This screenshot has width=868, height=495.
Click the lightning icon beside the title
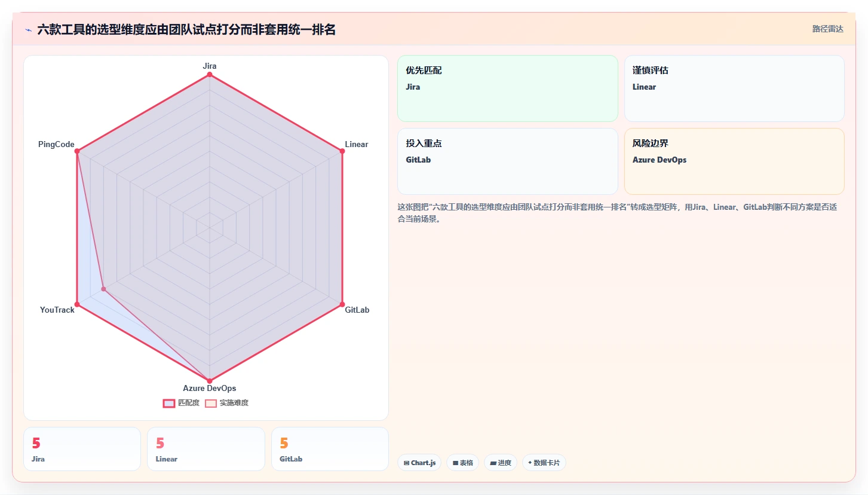28,30
